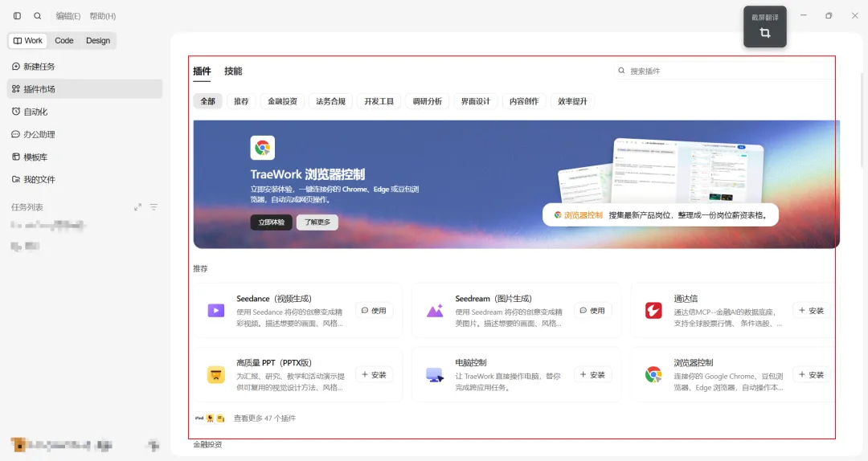This screenshot has width=868, height=461.
Task: Click the 自动化 clock icon
Action: point(16,112)
